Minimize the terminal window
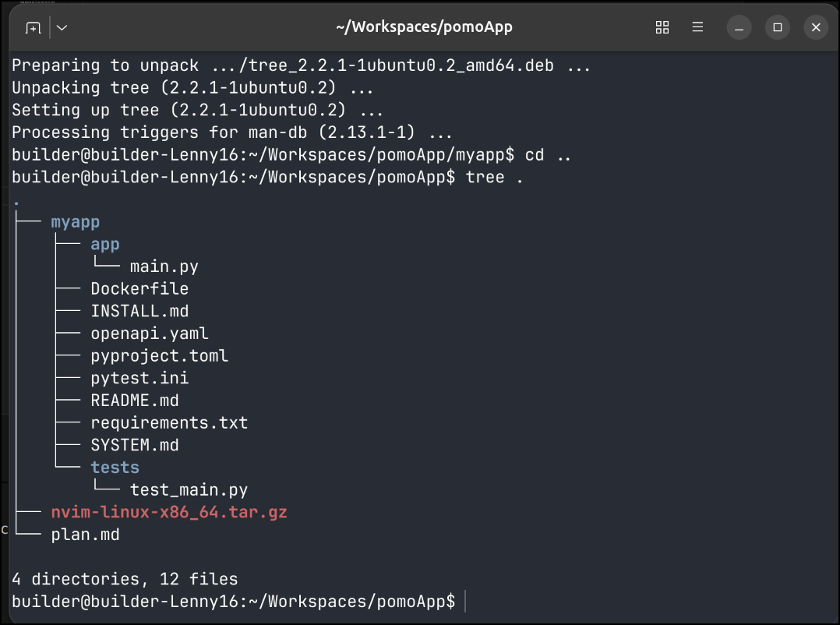Viewport: 840px width, 625px height. coord(739,28)
